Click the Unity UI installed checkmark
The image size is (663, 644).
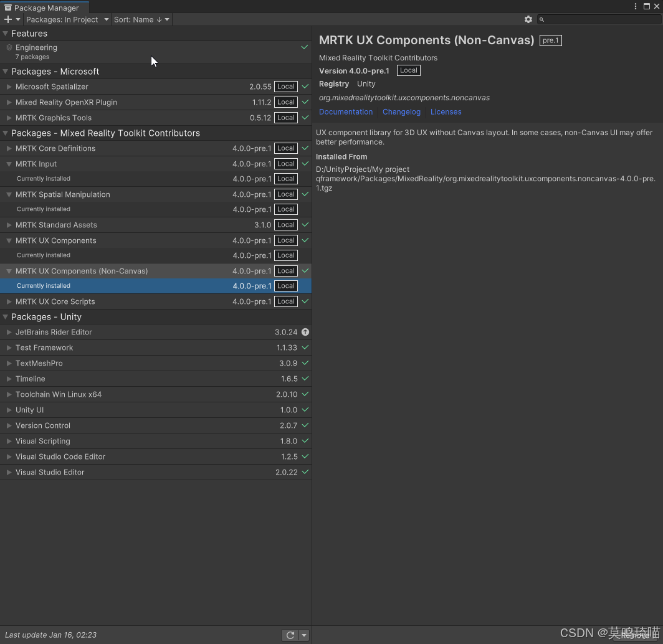[305, 409]
